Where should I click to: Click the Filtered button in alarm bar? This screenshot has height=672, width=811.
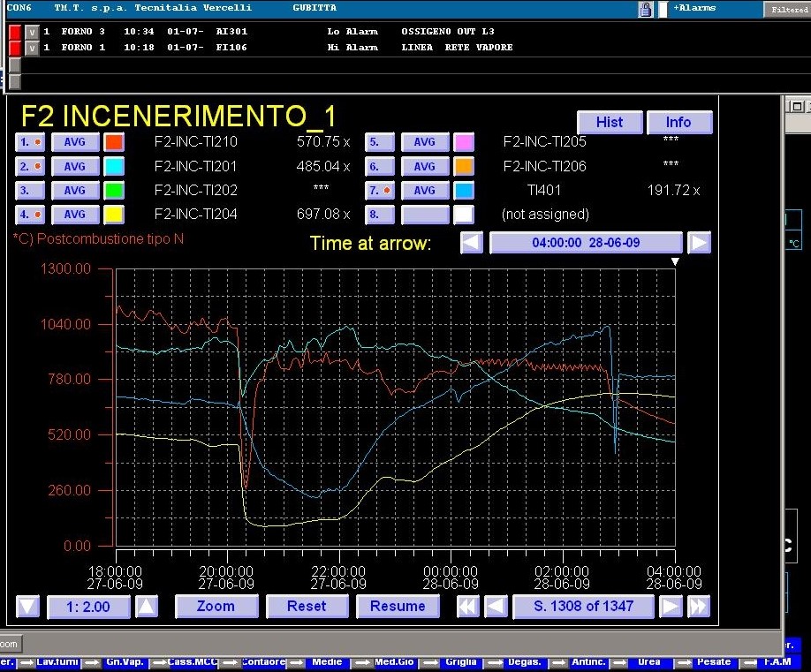click(787, 10)
